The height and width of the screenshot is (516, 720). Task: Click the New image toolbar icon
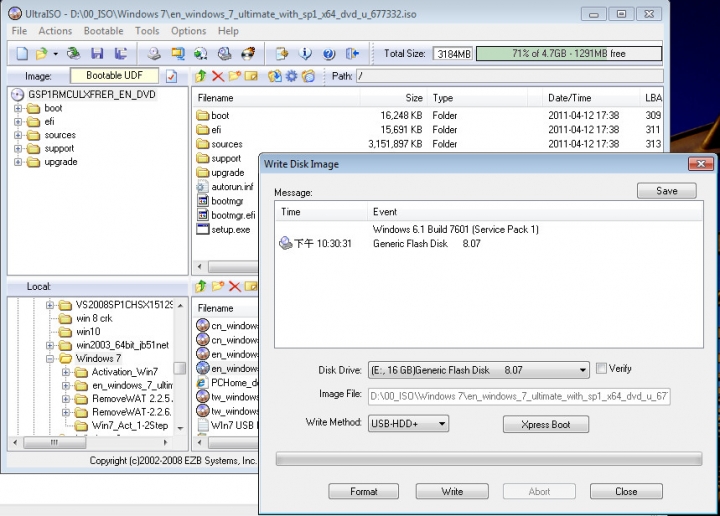22,54
